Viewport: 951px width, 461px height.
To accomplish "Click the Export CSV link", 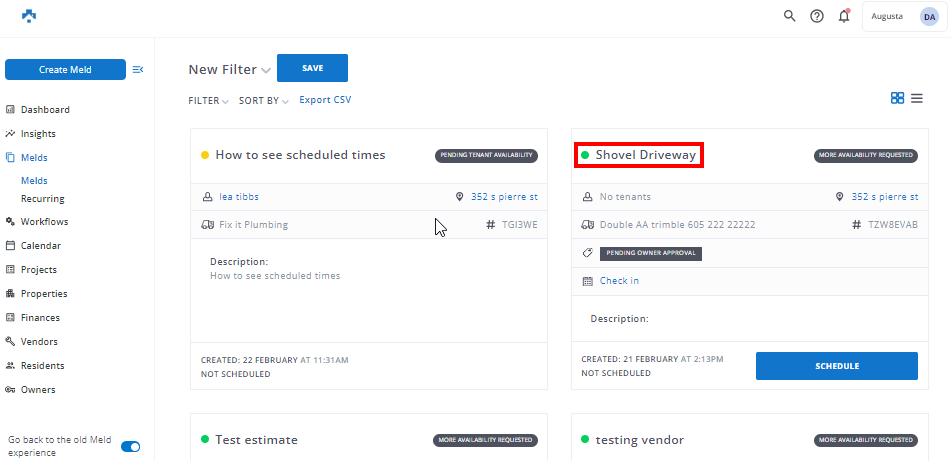I will [x=325, y=100].
